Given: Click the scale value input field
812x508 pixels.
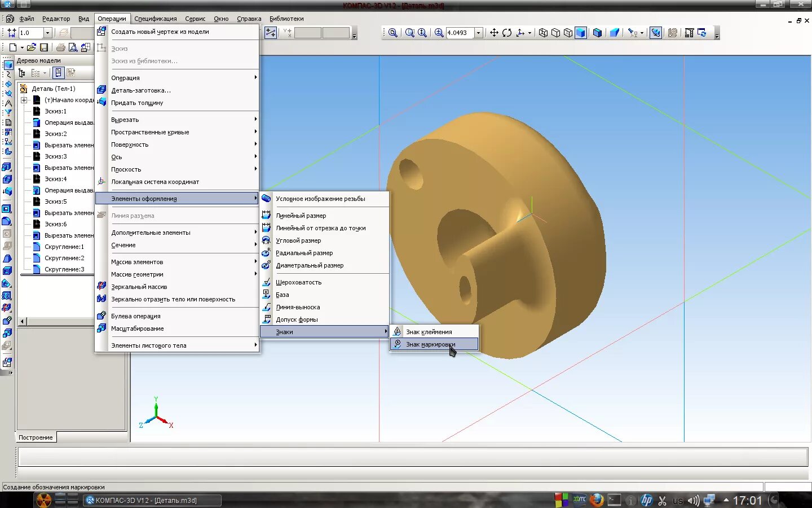Looking at the screenshot, I should click(460, 33).
